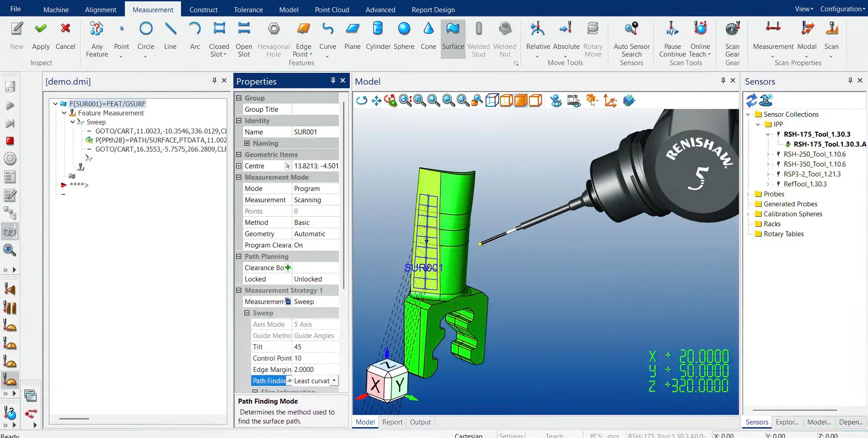This screenshot has width=868, height=438.
Task: Collapse the Sensor Collections tree node
Action: click(748, 114)
